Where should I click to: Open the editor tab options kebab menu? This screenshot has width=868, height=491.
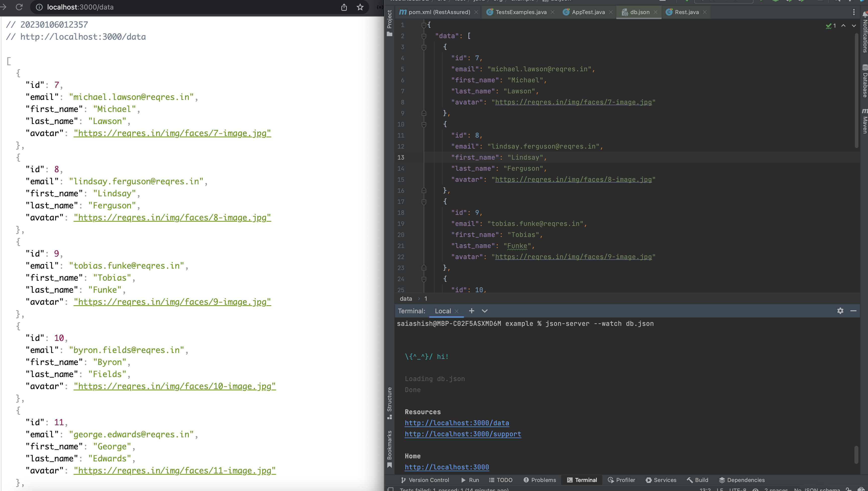point(854,12)
